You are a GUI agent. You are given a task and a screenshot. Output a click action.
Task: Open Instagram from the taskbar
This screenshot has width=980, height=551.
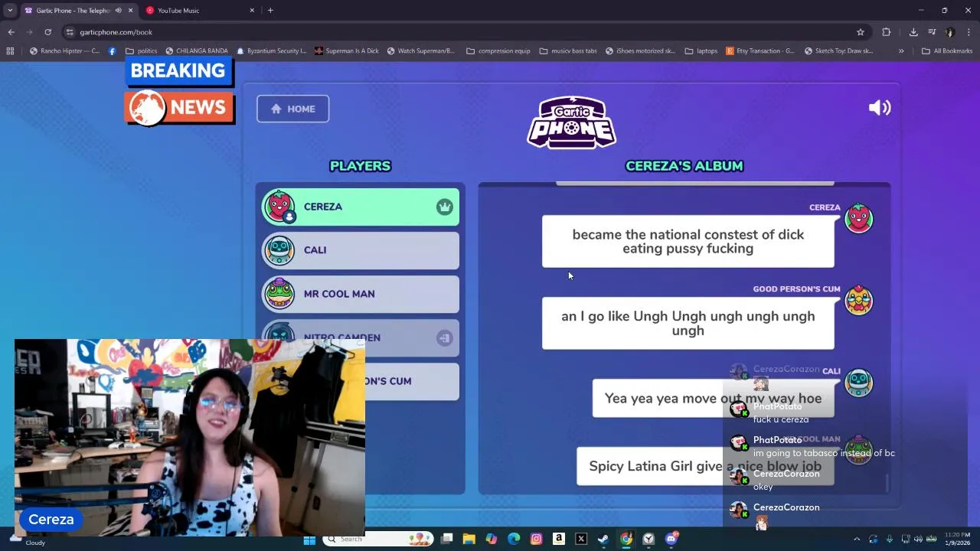click(x=536, y=540)
